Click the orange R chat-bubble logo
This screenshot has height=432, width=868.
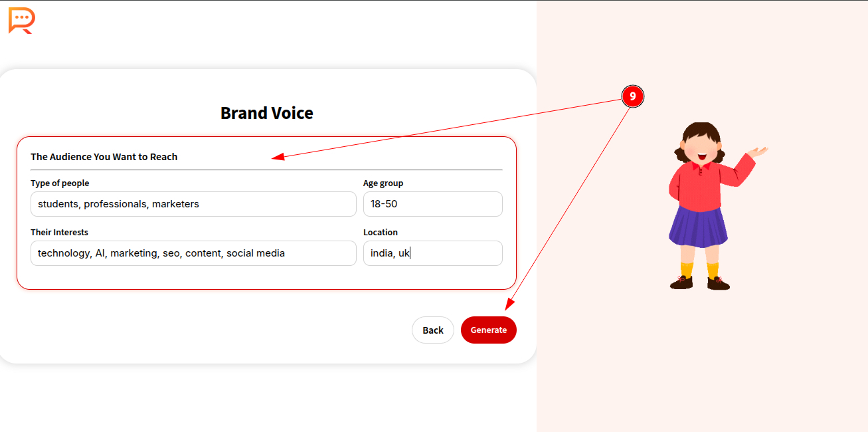tap(21, 21)
